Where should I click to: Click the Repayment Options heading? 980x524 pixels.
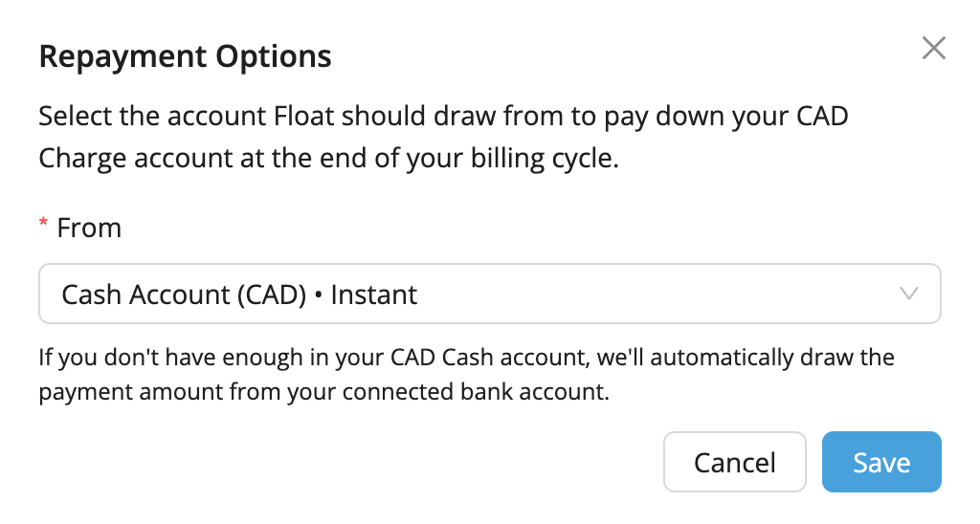[185, 56]
